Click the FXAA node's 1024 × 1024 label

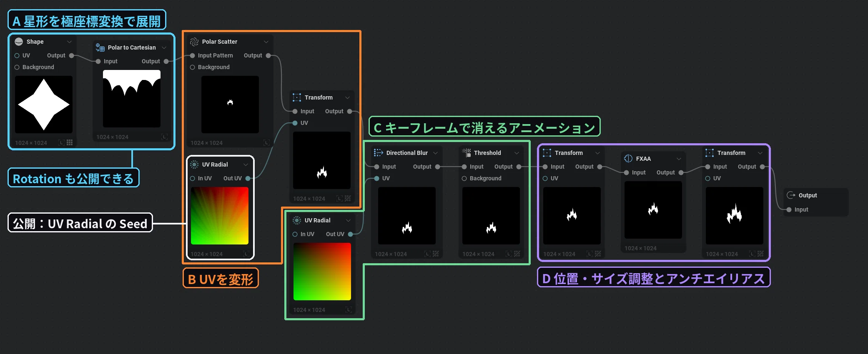(640, 248)
